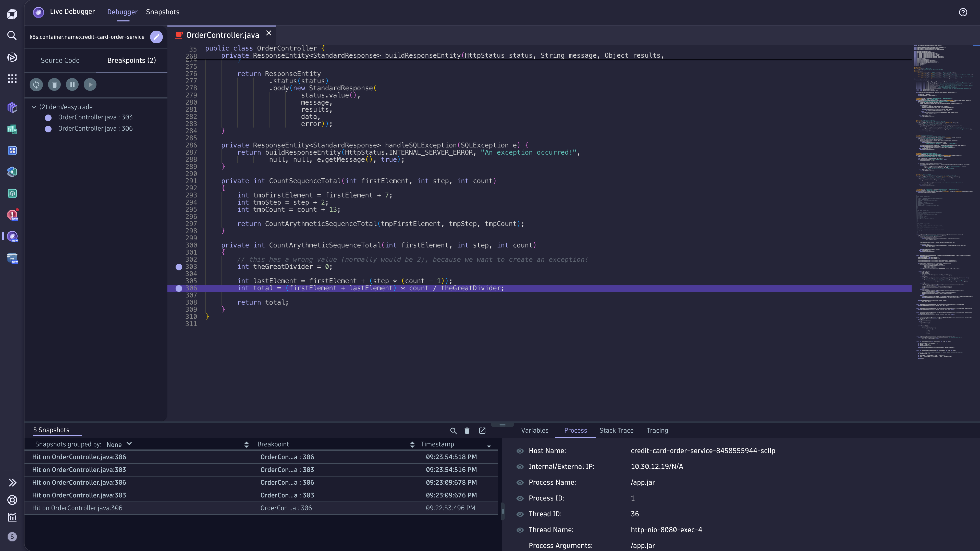This screenshot has width=980, height=551.
Task: Open the search panel in the left sidebar
Action: point(12,35)
